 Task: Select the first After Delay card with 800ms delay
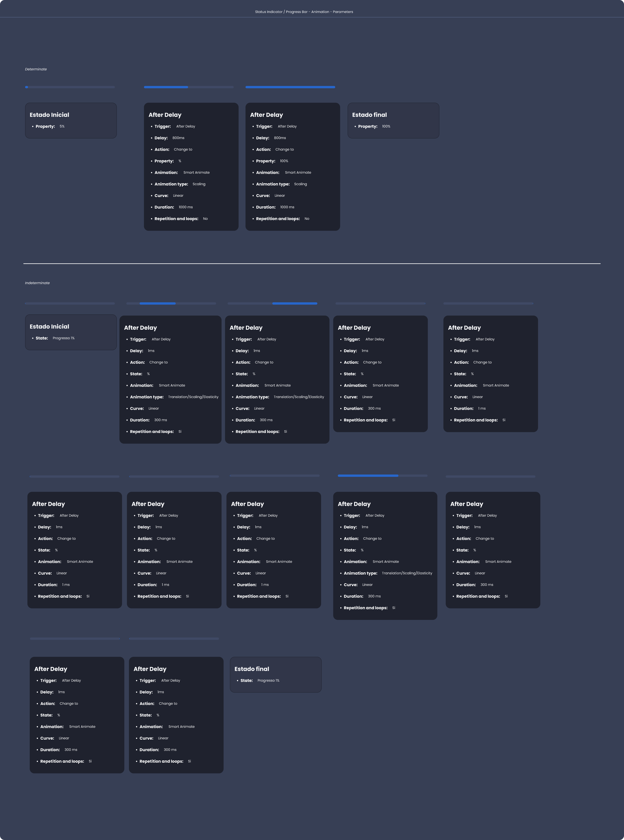(x=191, y=166)
